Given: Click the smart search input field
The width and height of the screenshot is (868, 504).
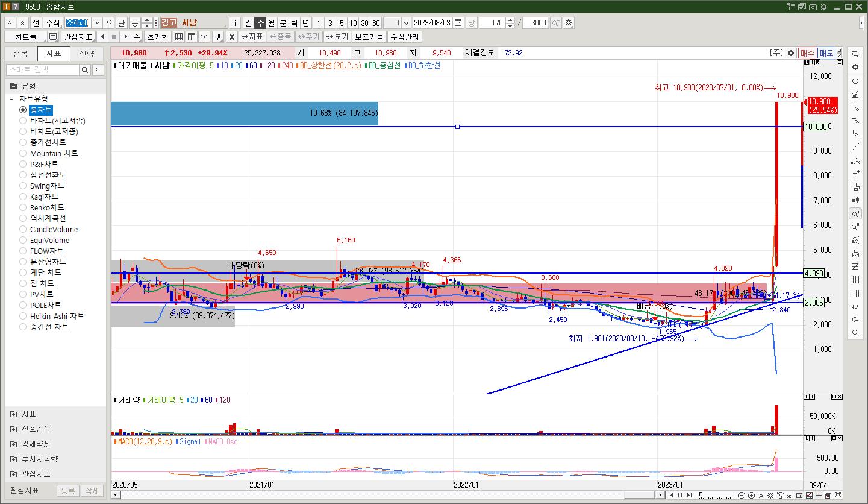Looking at the screenshot, I should pos(42,70).
